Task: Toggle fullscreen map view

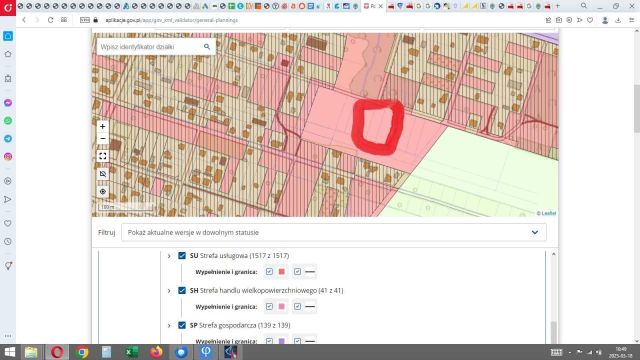Action: click(x=103, y=156)
